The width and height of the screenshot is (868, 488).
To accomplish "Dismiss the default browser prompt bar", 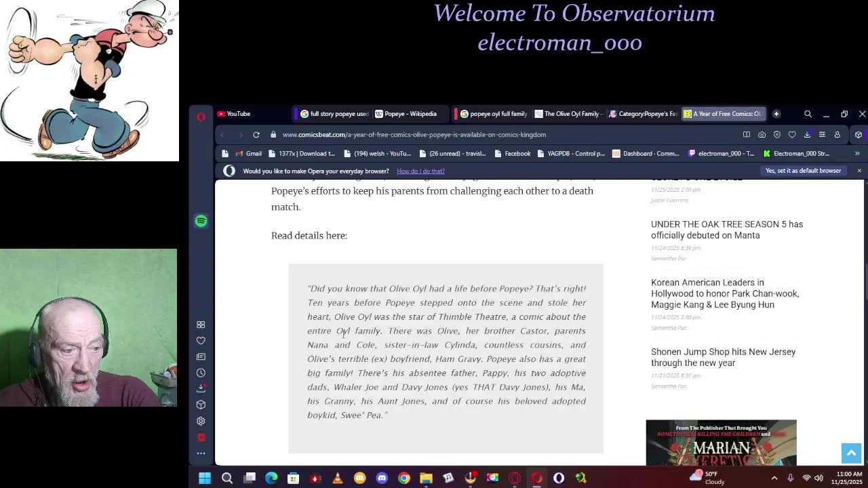I will coord(859,171).
